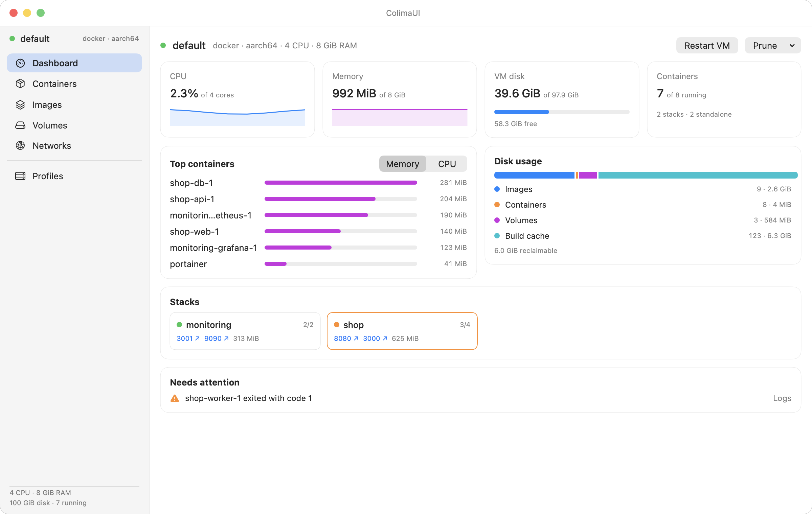Click the '6.0 GiB reclaimable' text

coord(526,251)
